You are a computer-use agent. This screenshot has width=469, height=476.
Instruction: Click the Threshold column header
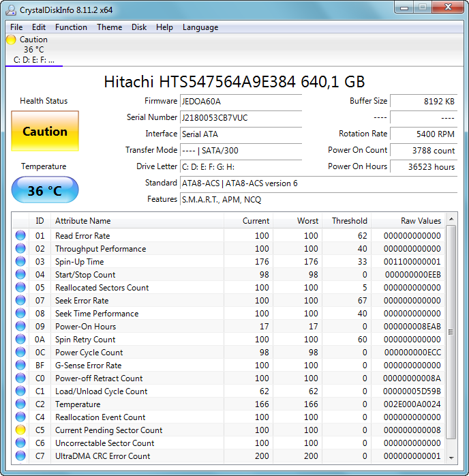(x=347, y=221)
